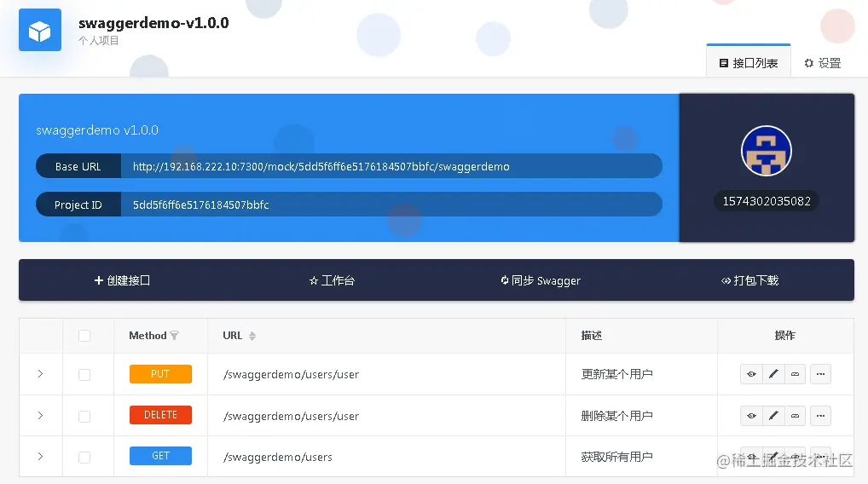The image size is (868, 484).
Task: Click the swaggerdemo-v1.0.0 project title
Action: tap(153, 23)
